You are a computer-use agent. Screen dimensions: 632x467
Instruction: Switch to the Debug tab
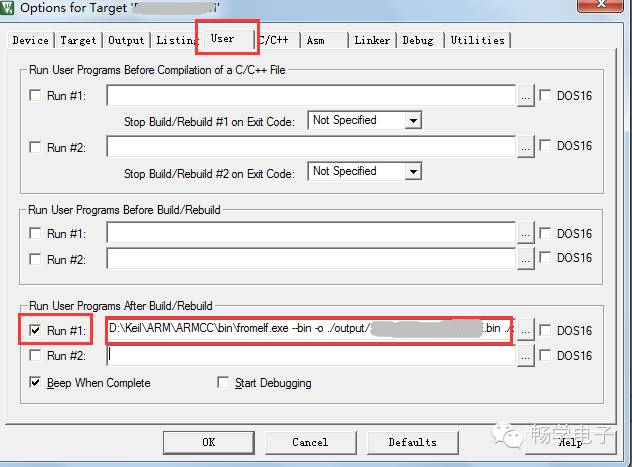click(420, 40)
